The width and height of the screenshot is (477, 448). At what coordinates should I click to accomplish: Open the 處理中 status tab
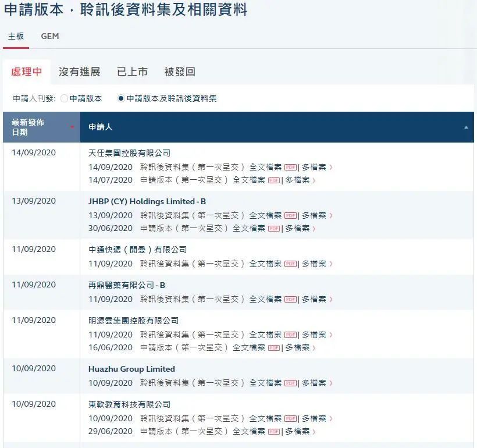[26, 72]
